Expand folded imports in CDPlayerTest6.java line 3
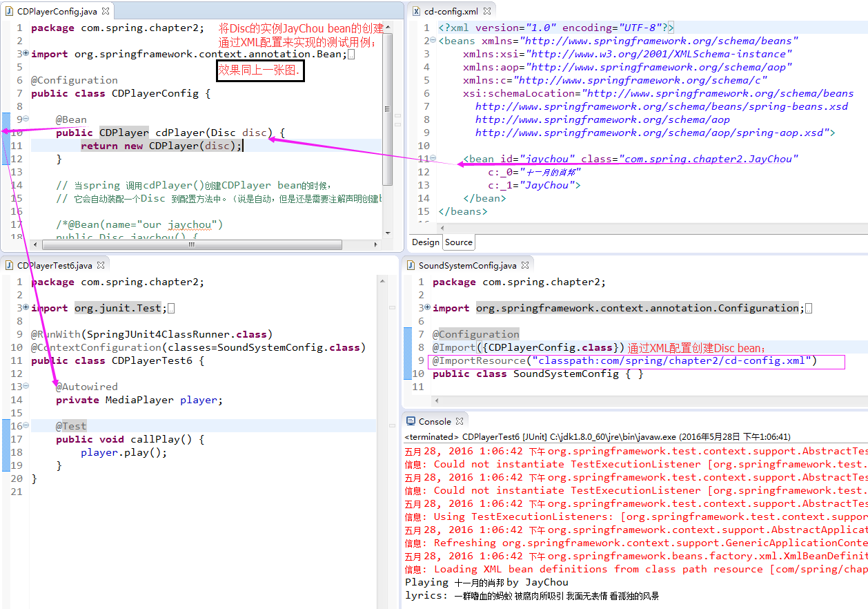The height and width of the screenshot is (609, 868). pyautogui.click(x=26, y=308)
